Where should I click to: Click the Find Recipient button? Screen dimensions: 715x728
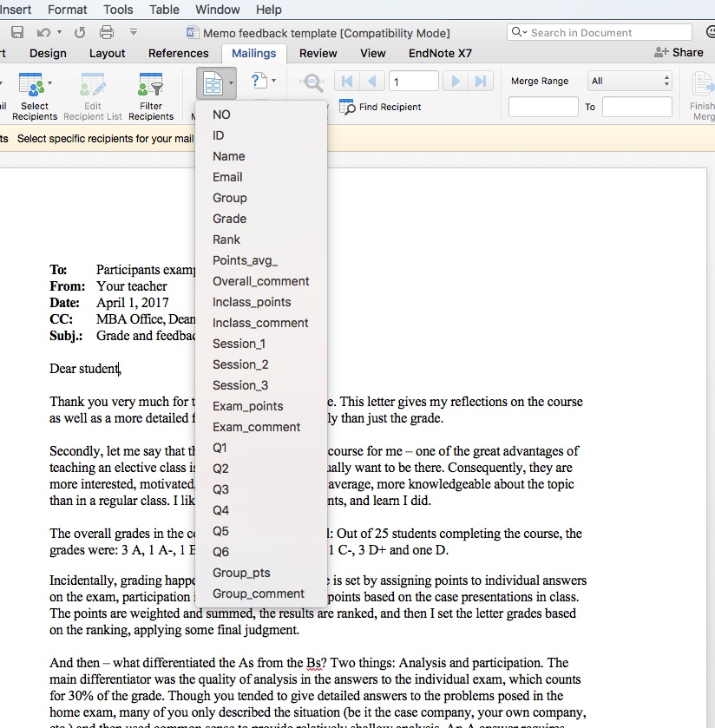click(x=380, y=107)
